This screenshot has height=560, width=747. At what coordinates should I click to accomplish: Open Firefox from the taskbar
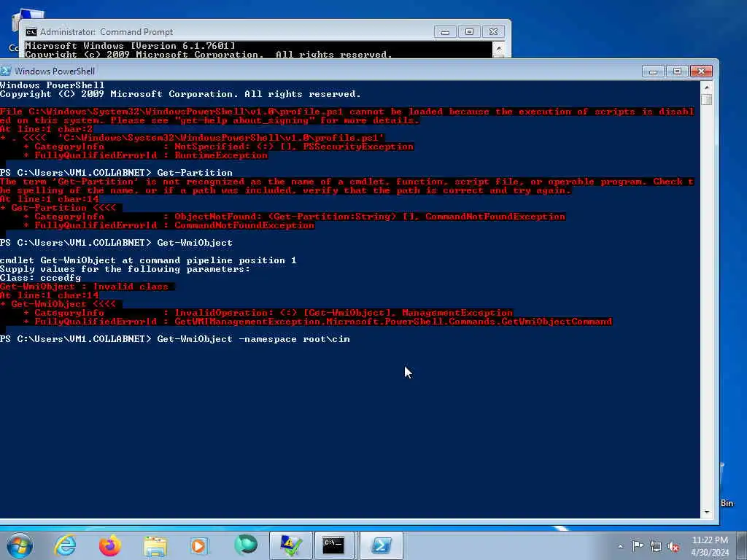pyautogui.click(x=110, y=545)
